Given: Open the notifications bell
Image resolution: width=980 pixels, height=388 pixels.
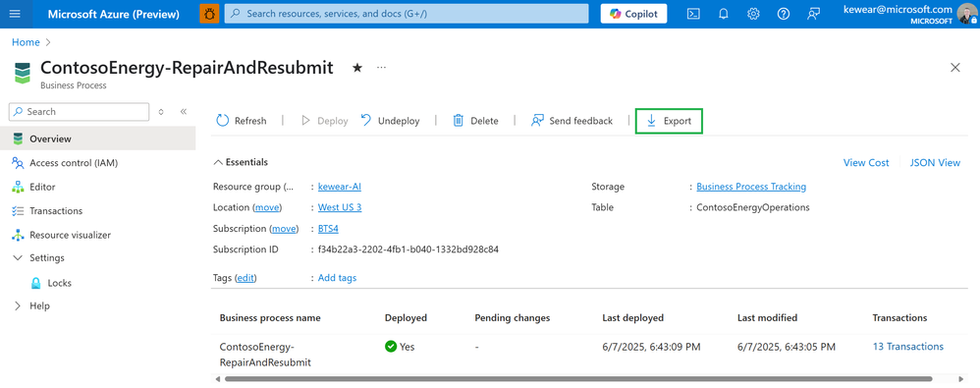Looking at the screenshot, I should pyautogui.click(x=723, y=14).
